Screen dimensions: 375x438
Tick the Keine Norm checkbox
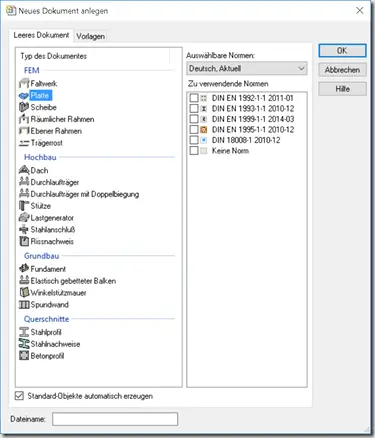[194, 151]
